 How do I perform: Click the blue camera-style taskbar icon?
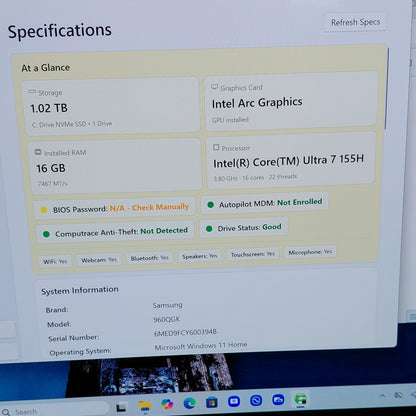(278, 399)
